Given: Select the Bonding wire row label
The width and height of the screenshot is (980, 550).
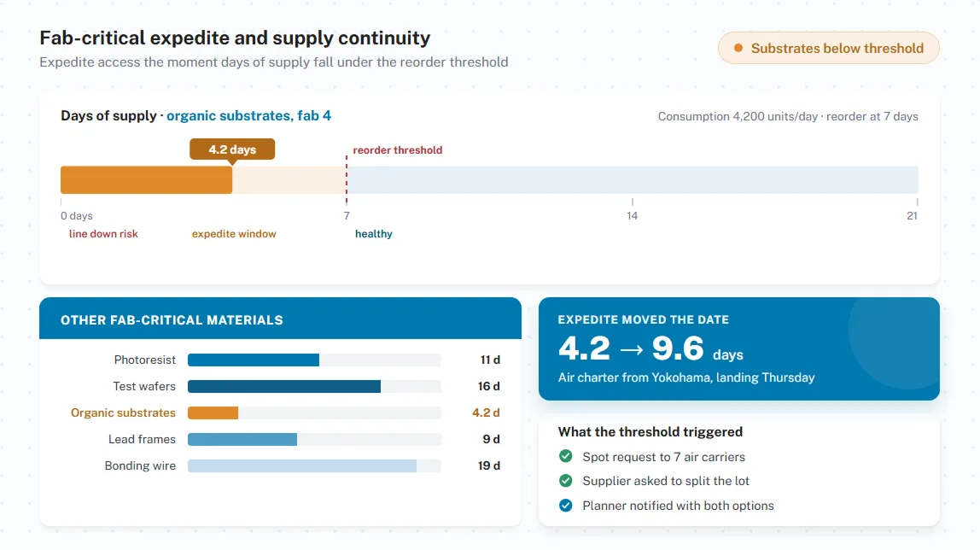Looking at the screenshot, I should 140,465.
